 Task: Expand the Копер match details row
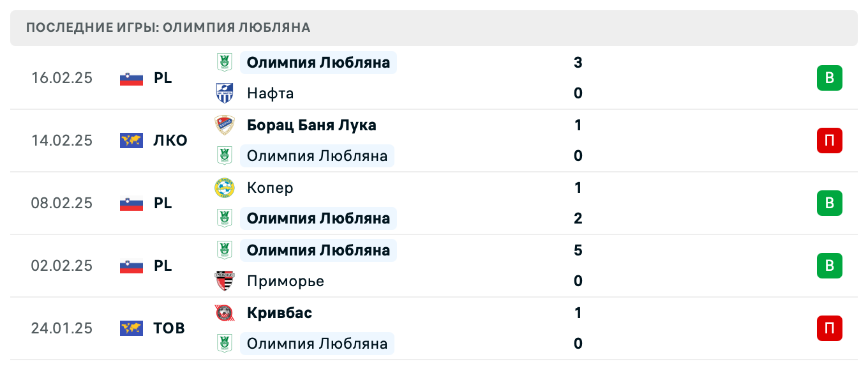(447, 203)
